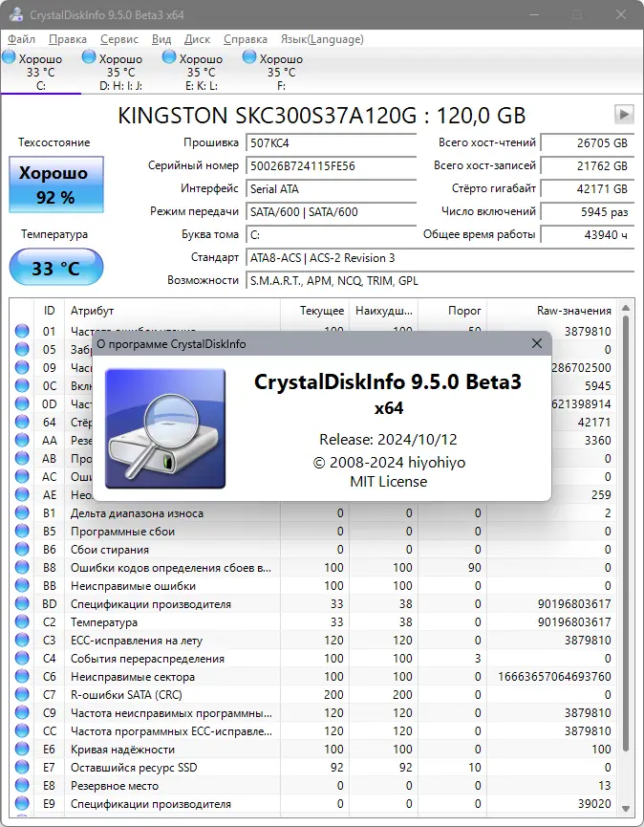644x827 pixels.
Task: Close the О программе CrystalDiskInfo dialog
Action: click(537, 343)
